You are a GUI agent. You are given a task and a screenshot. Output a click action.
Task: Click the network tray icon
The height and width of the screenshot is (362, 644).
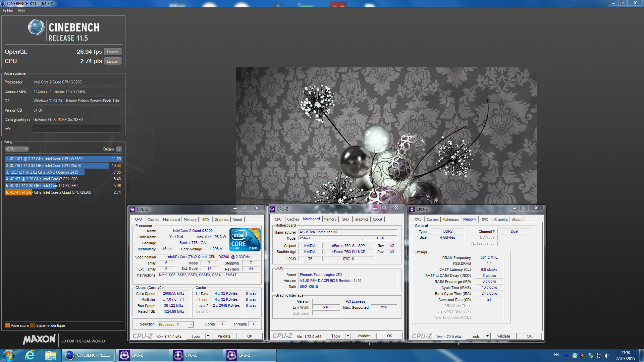599,356
